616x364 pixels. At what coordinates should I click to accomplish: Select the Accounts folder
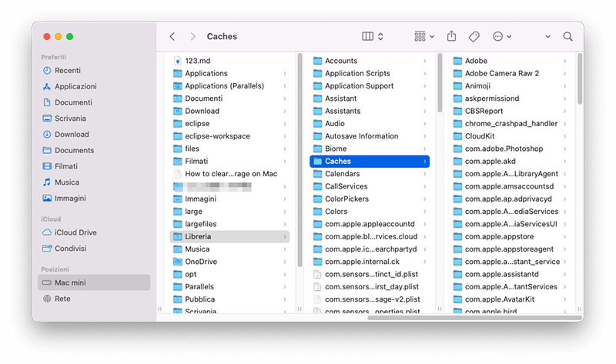(370, 61)
